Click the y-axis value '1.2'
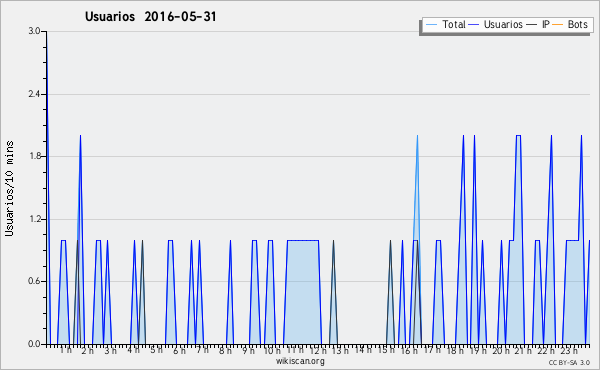Viewport: 600px width, 370px height. point(34,219)
